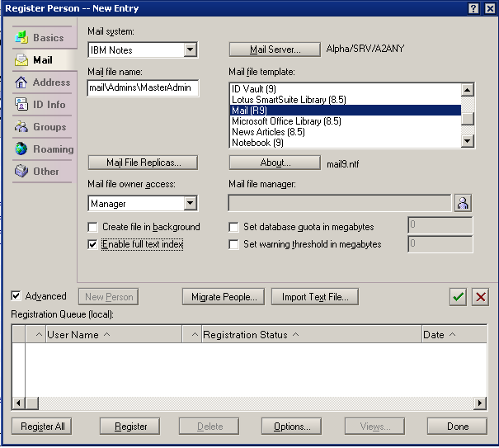The width and height of the screenshot is (499, 448).
Task: Open the Options... dialog
Action: tap(291, 427)
